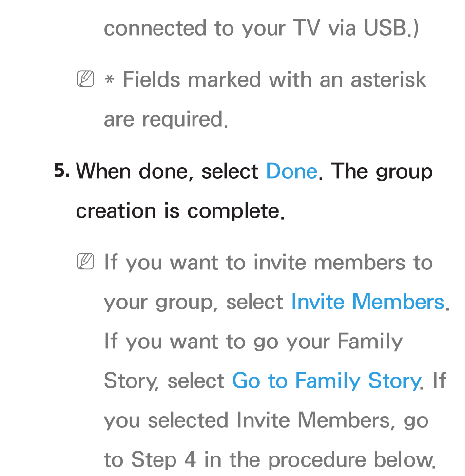Viewport: 465px width, 476px height.
Task: Follow the Go to Family Story link
Action: pyautogui.click(x=326, y=381)
